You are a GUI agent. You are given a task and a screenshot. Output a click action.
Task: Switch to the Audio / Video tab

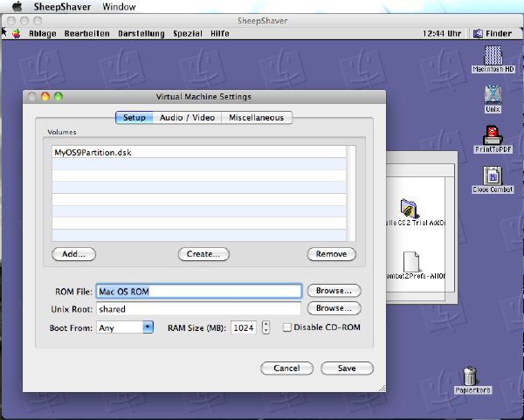(x=187, y=118)
